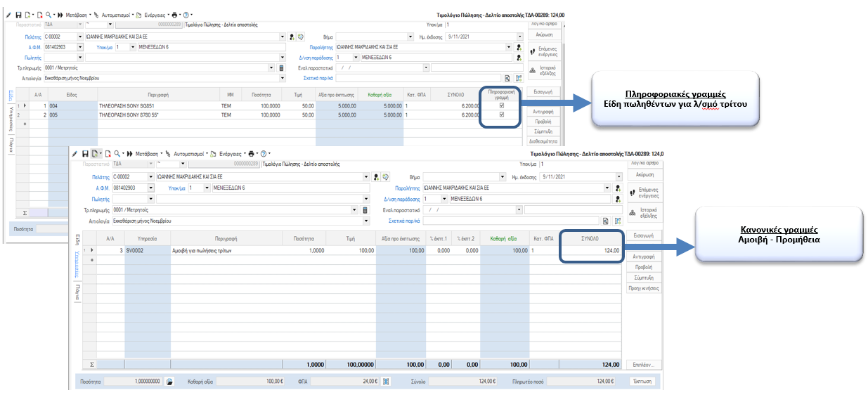Toggle informational line checkbox for row 004

501,106
